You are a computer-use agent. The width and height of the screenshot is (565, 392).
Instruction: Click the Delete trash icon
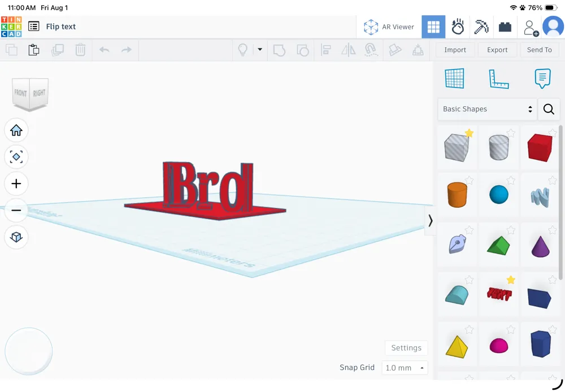coord(80,50)
